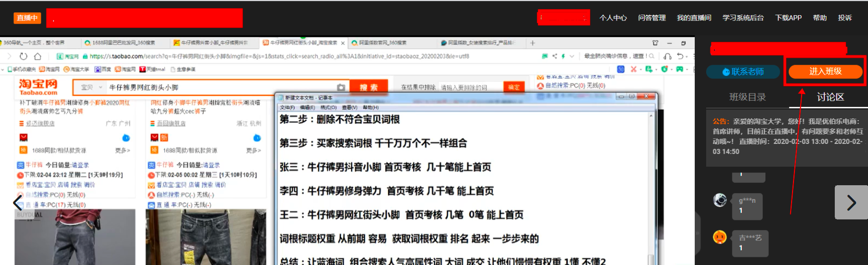Click the exclude-words input field
This screenshot has width=868, height=265.
click(x=470, y=87)
